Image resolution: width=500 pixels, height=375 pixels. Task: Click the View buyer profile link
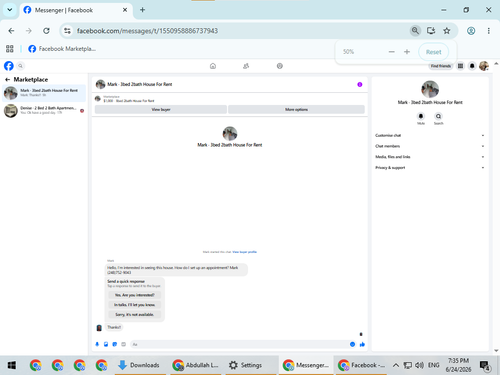click(244, 252)
